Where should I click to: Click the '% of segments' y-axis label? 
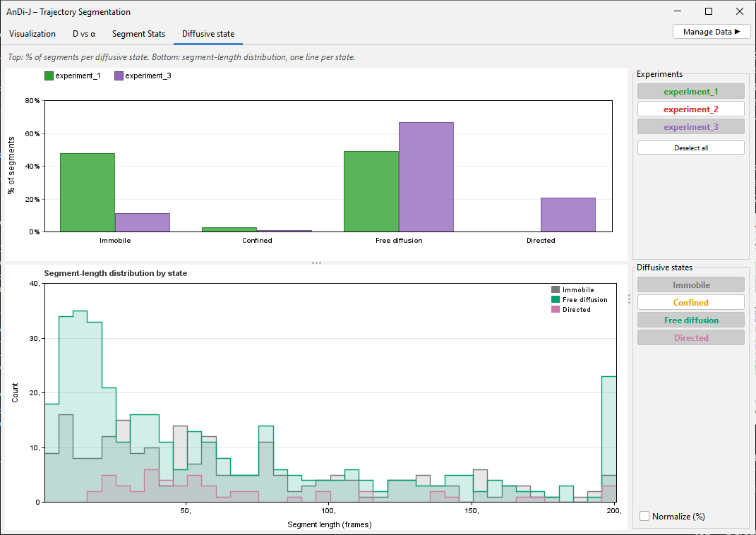tap(11, 165)
